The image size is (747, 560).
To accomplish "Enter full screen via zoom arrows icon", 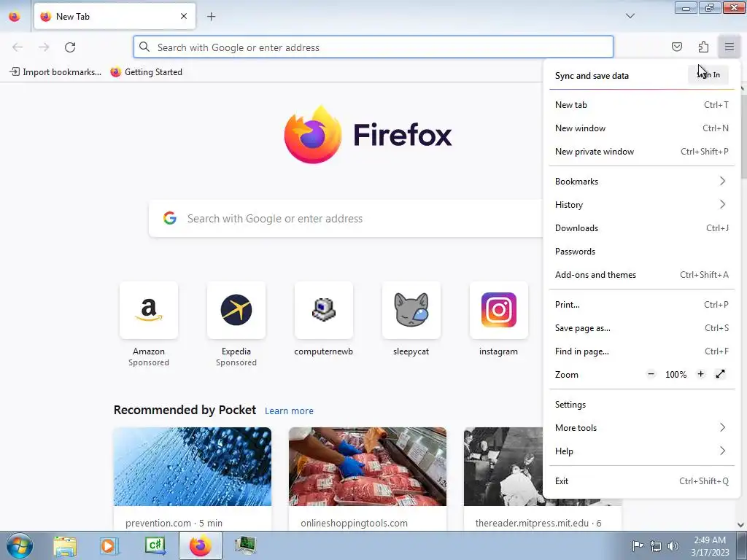I will (720, 374).
